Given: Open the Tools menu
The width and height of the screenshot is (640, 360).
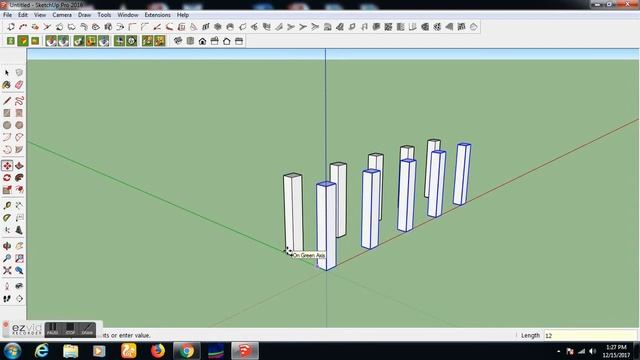Looking at the screenshot, I should [x=104, y=15].
